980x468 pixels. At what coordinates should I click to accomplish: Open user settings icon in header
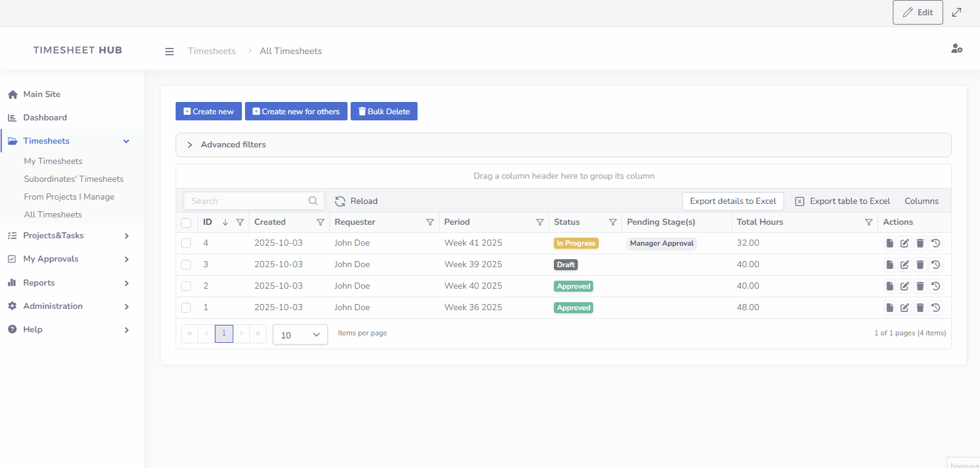click(956, 49)
